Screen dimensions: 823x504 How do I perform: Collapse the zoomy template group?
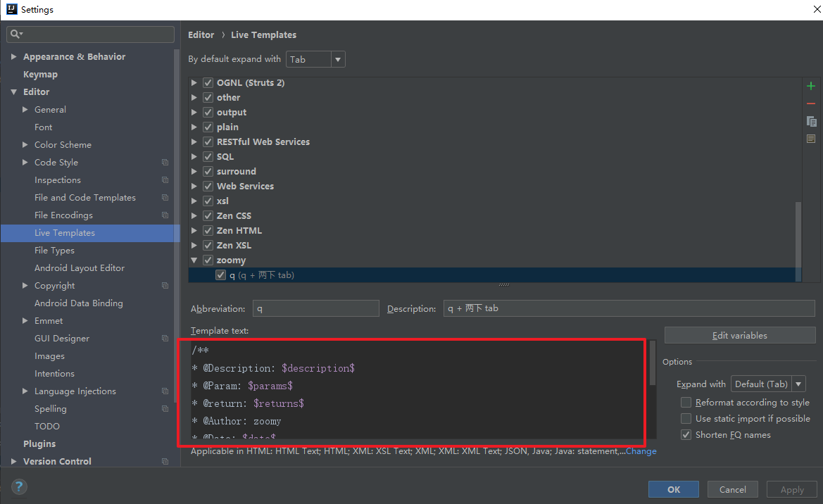point(194,260)
